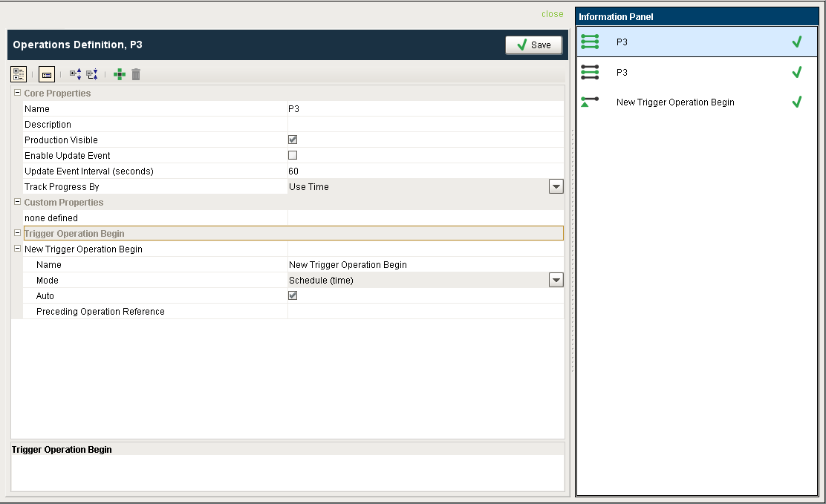This screenshot has width=826, height=504.
Task: Click the Description value field
Action: point(425,125)
